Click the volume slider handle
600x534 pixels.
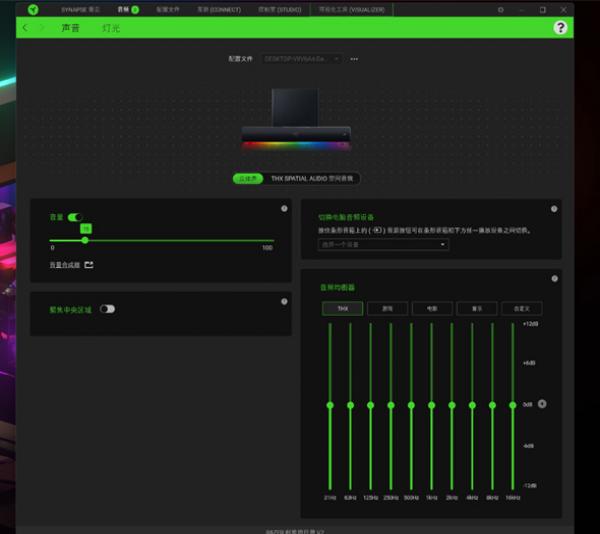pos(85,240)
